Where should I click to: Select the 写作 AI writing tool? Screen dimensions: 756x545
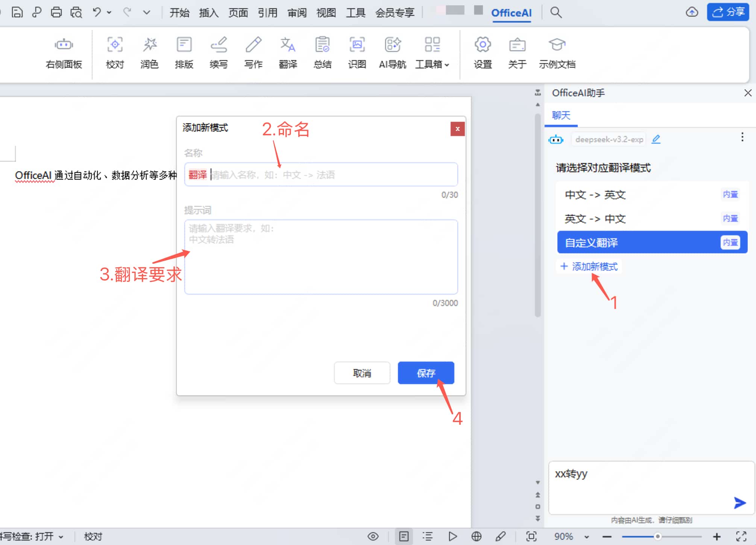coord(253,53)
